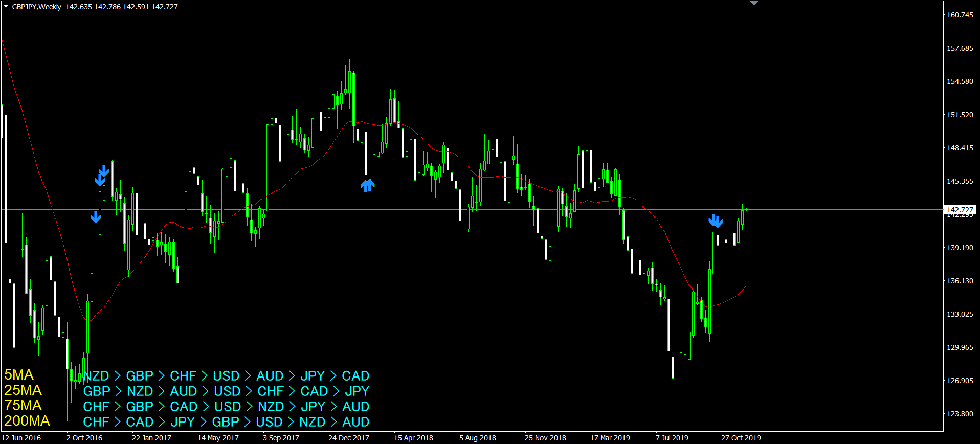Click the current price label 142.727
This screenshot has width=980, height=444.
(960, 210)
